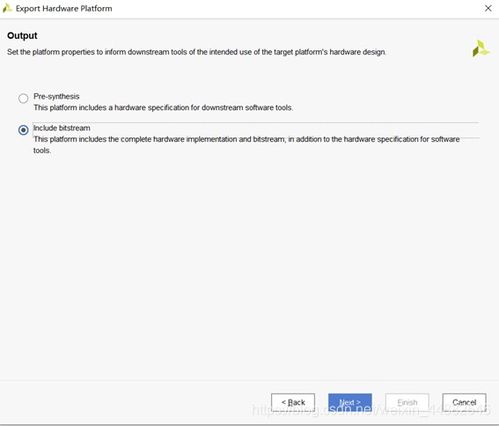Click the Output section heading
Image resolution: width=499 pixels, height=426 pixels.
click(x=22, y=36)
